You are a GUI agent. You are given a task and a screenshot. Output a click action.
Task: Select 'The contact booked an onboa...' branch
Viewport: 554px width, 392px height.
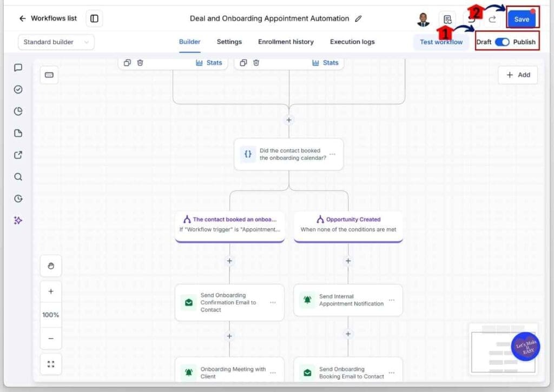[230, 227]
